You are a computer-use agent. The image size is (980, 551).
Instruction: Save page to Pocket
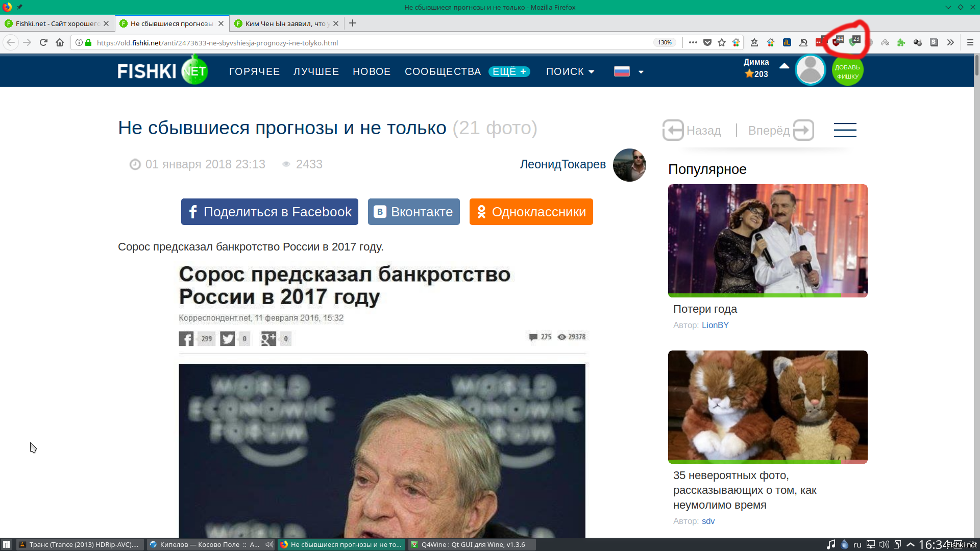coord(707,42)
